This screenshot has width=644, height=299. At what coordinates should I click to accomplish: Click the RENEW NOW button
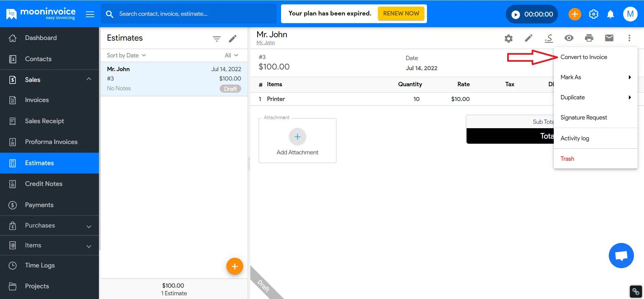401,13
